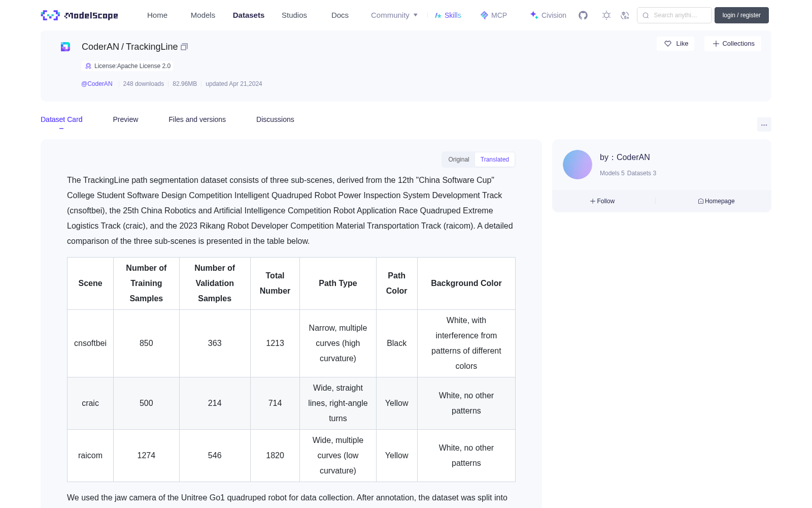
Task: Open the GitHub icon link
Action: (583, 15)
